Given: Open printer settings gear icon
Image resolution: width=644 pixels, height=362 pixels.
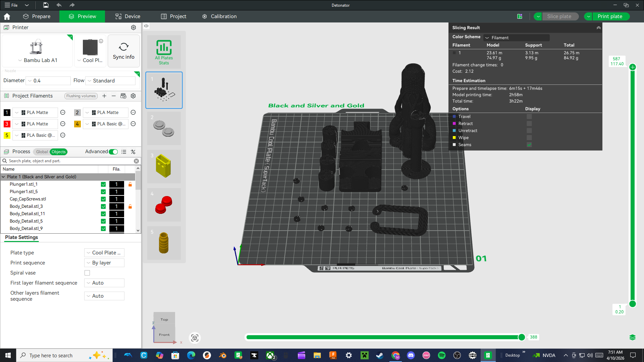Looking at the screenshot, I should 133,27.
